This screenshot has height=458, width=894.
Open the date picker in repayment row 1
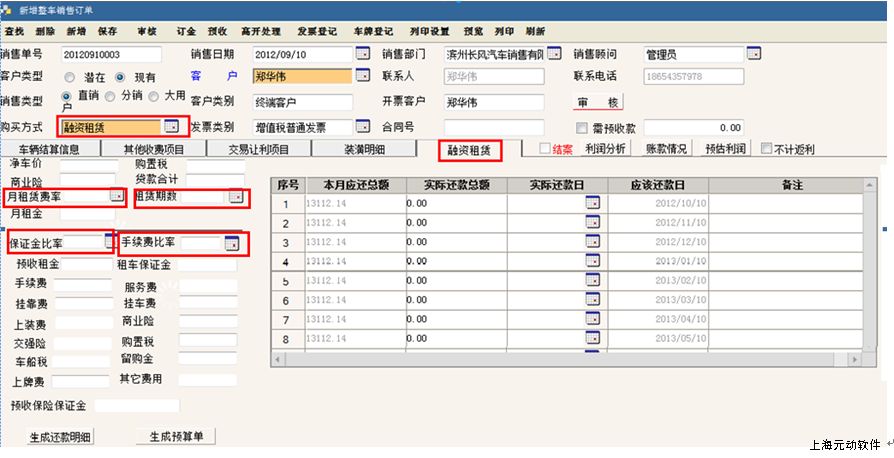tap(591, 204)
